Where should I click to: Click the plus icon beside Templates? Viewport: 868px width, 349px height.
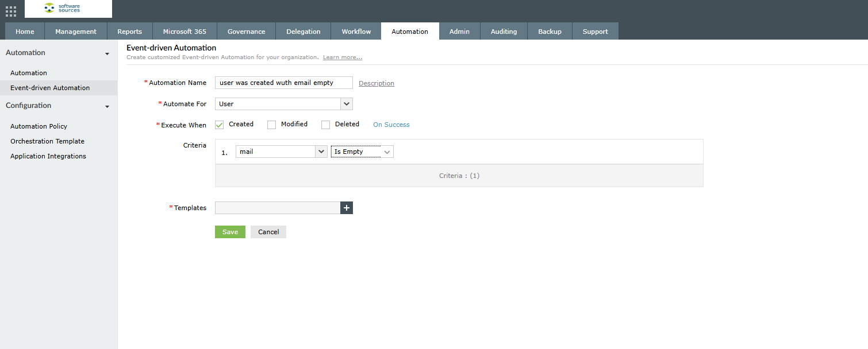(347, 208)
